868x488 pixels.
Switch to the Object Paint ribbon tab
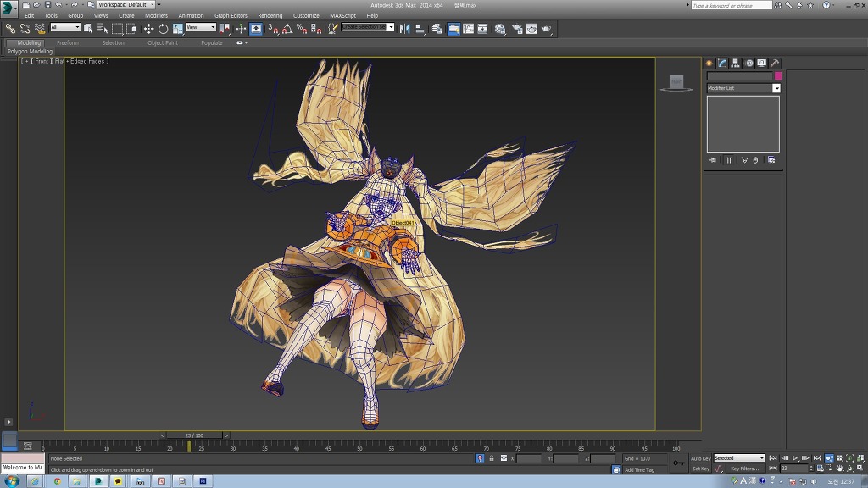[163, 42]
